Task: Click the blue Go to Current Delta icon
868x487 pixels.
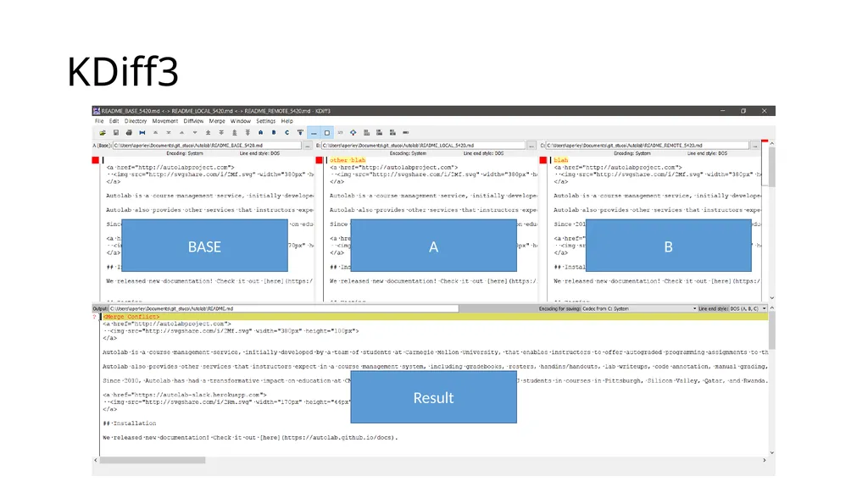Action: click(x=142, y=133)
